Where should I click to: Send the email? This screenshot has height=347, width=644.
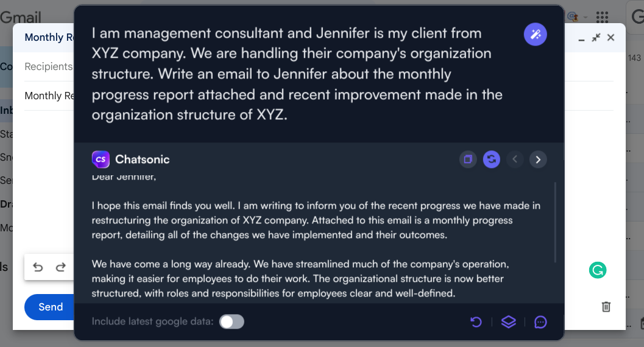click(x=50, y=307)
